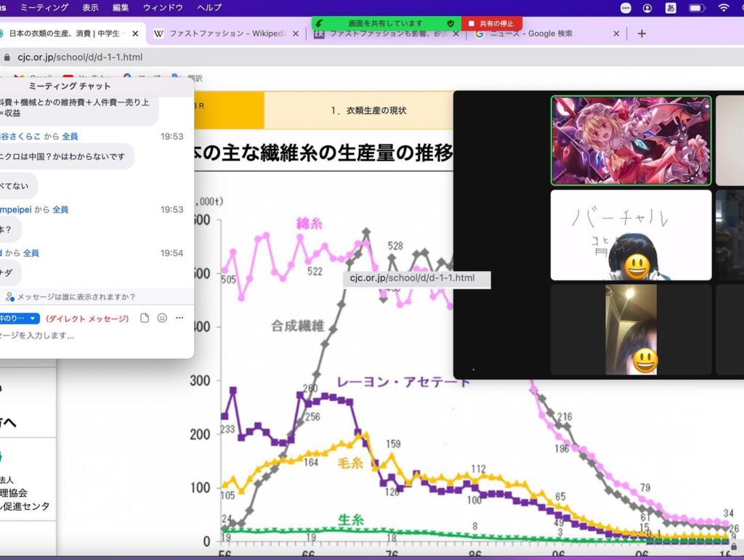Open the ミーティング menu
Viewport: 744px width, 560px height.
(44, 7)
